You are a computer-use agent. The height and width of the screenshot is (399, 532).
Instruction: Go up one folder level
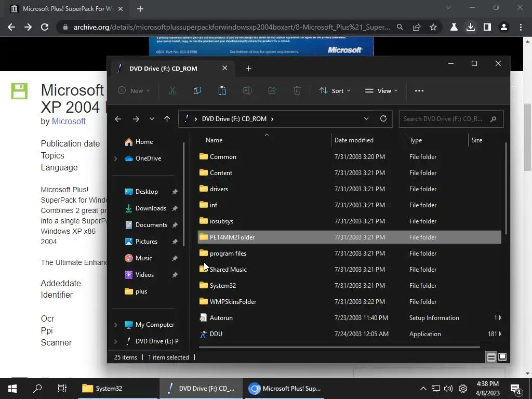click(x=167, y=119)
